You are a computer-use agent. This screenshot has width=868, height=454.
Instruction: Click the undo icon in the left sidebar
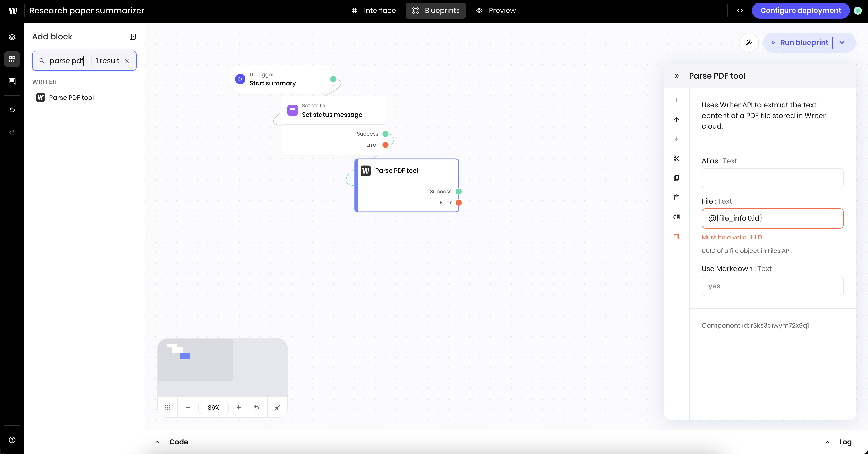[12, 110]
